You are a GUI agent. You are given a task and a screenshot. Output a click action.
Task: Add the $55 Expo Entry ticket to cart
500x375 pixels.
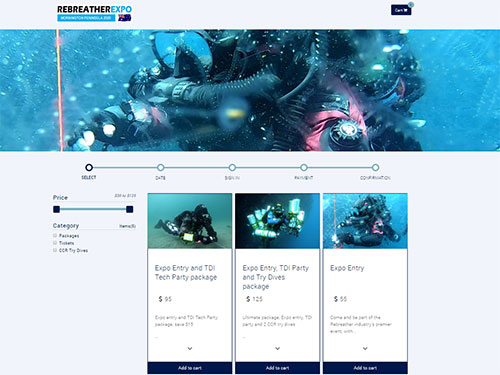(x=365, y=368)
